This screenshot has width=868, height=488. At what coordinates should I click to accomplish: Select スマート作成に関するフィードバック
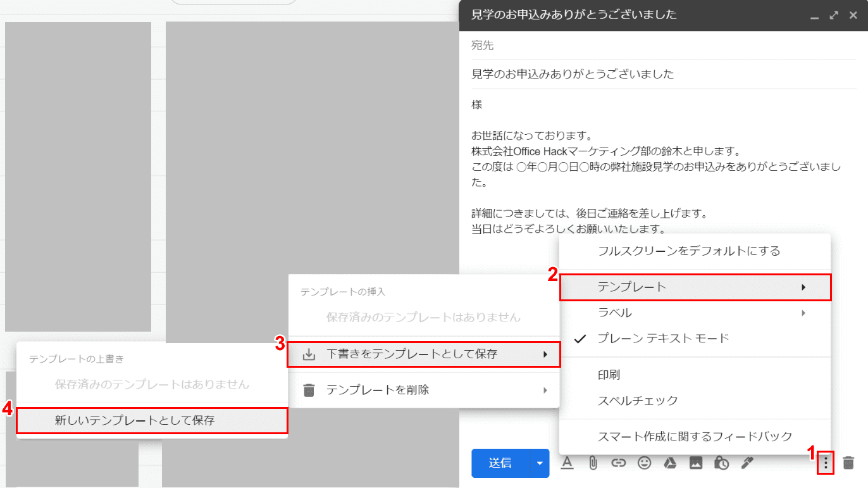click(x=695, y=437)
